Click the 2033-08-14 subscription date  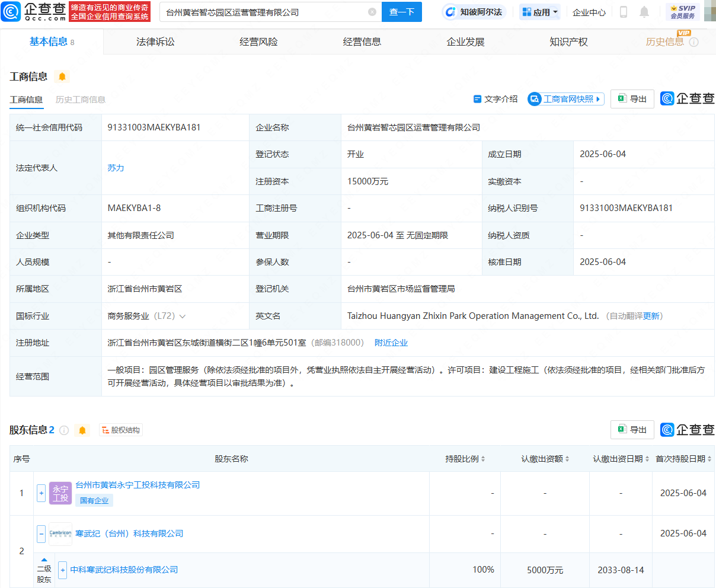point(621,570)
